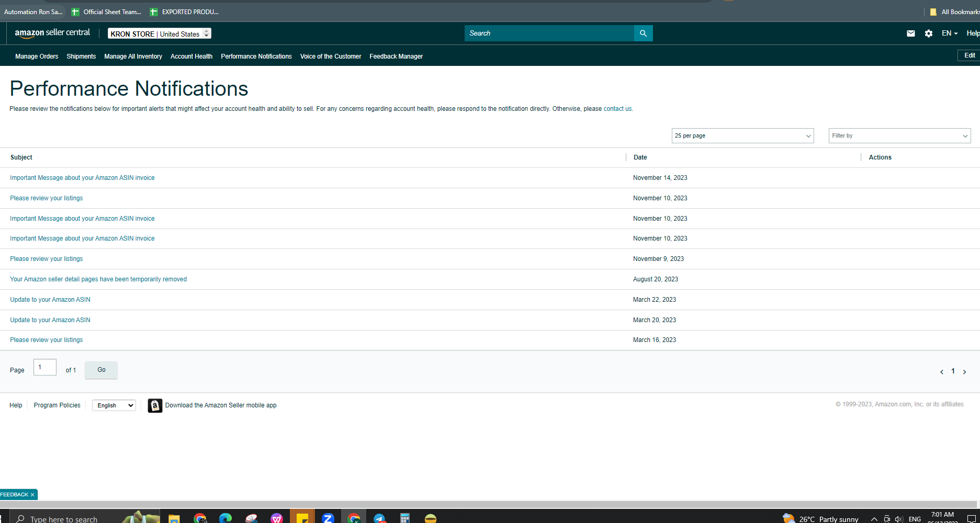
Task: Open Manage Orders menu
Action: 37,56
